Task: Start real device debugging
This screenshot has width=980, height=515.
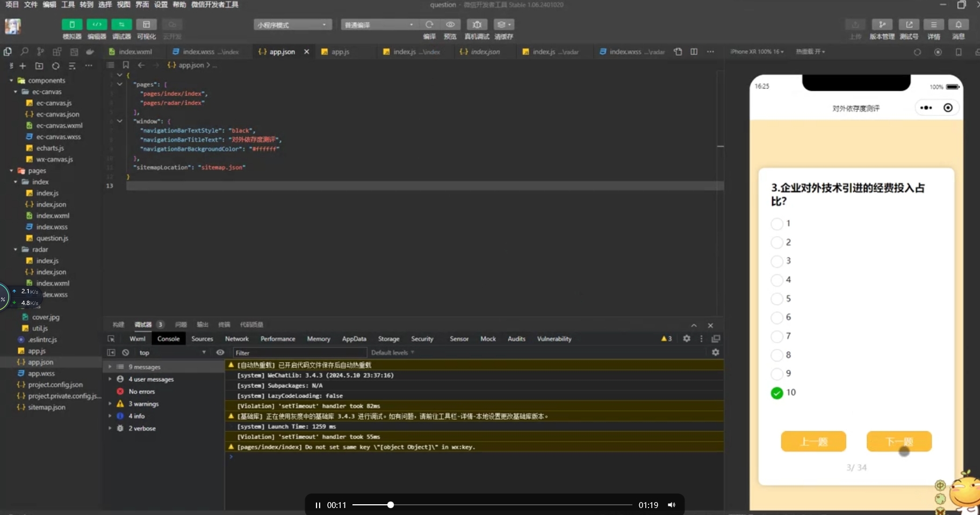Action: pos(477,25)
